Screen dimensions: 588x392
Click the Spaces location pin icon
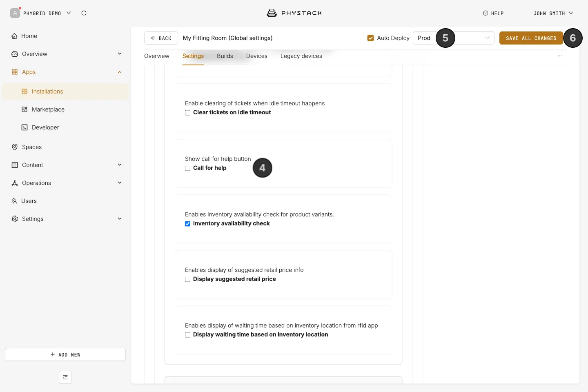(x=15, y=147)
